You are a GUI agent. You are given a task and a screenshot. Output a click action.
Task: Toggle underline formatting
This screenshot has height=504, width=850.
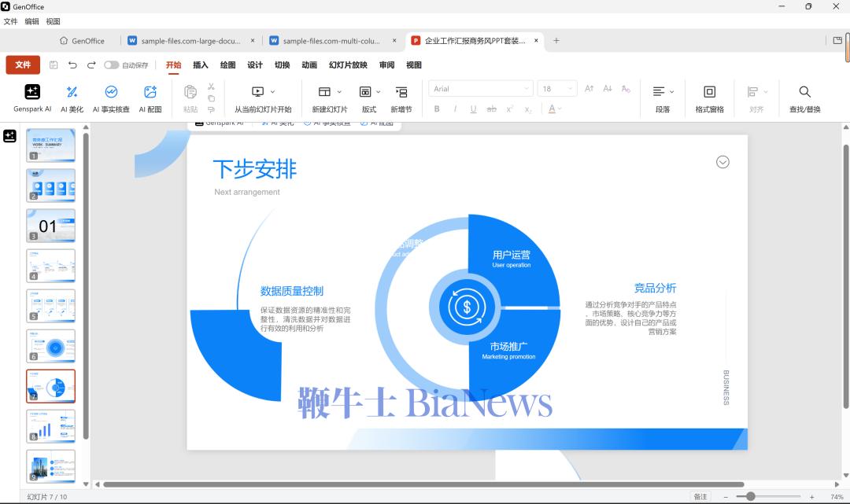[x=473, y=109]
